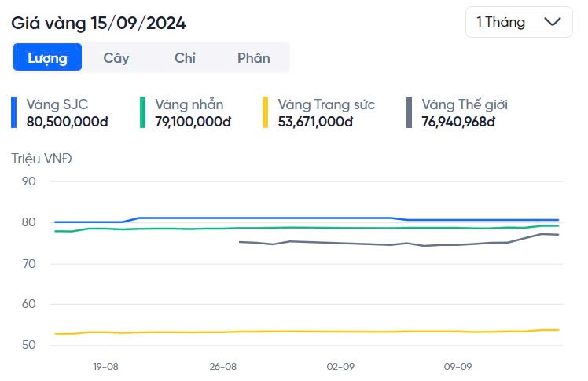Click the blue Vàng SJC color bar

14,112
